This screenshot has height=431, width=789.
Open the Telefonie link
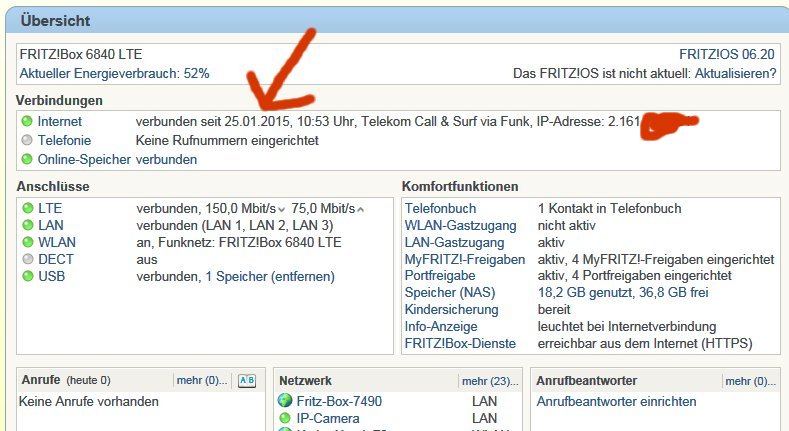coord(64,140)
